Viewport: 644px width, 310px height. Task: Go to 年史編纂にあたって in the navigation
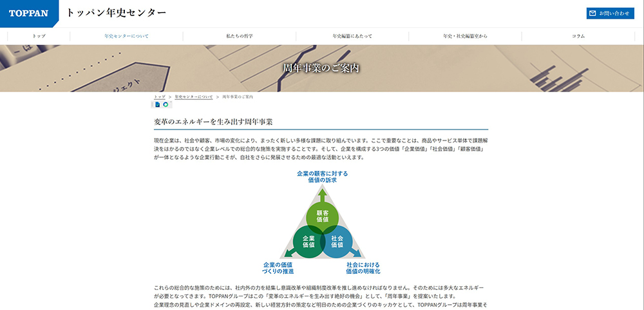[352, 36]
